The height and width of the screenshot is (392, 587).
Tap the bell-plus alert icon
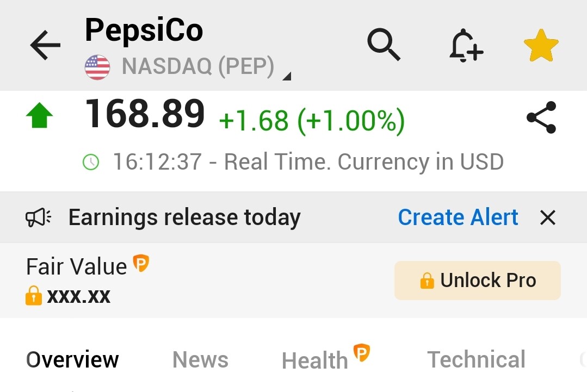pyautogui.click(x=466, y=45)
